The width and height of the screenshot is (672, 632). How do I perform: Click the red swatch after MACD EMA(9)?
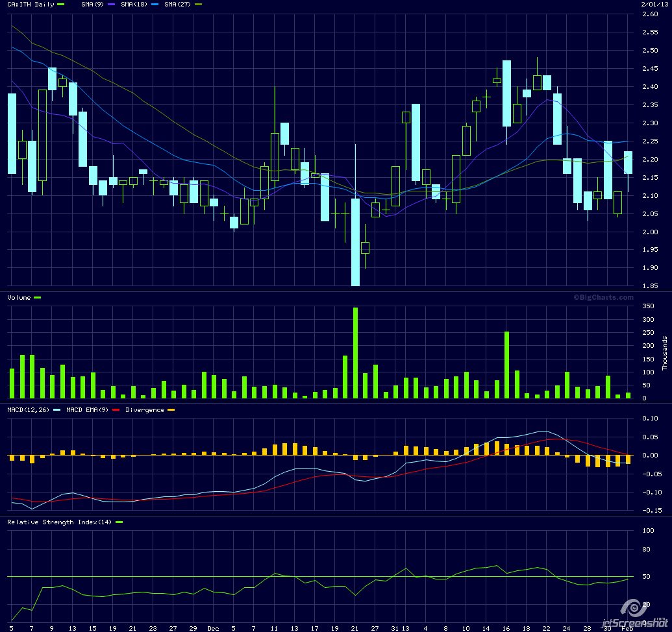tap(116, 410)
